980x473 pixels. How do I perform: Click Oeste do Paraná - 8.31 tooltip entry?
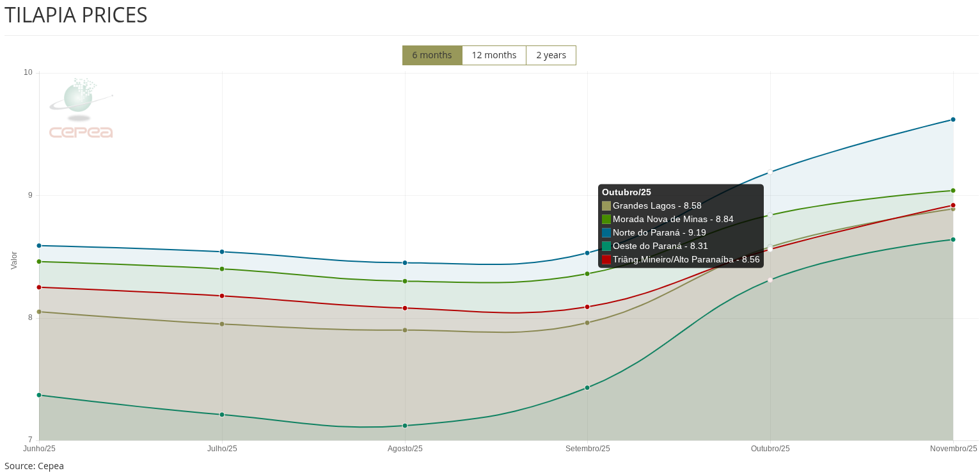click(660, 246)
